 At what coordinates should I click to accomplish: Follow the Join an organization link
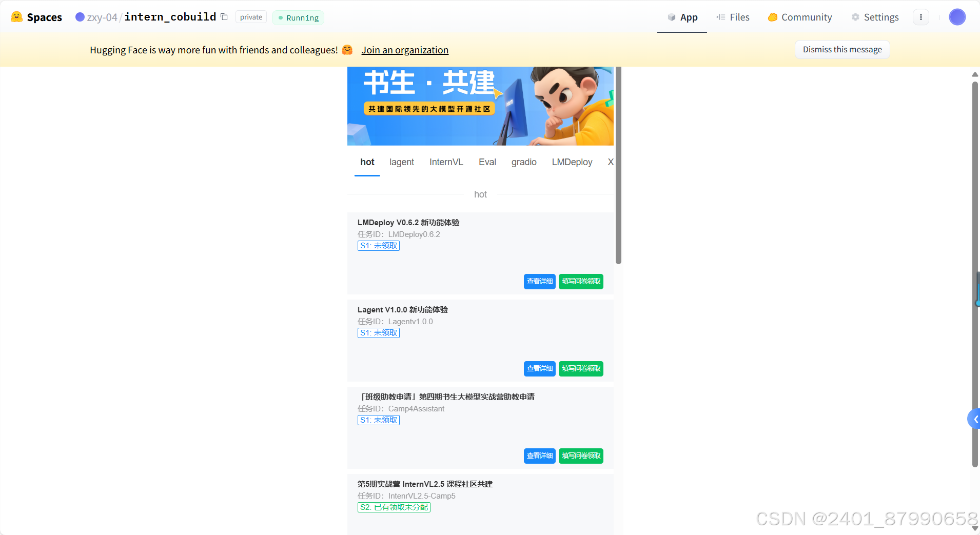[405, 50]
